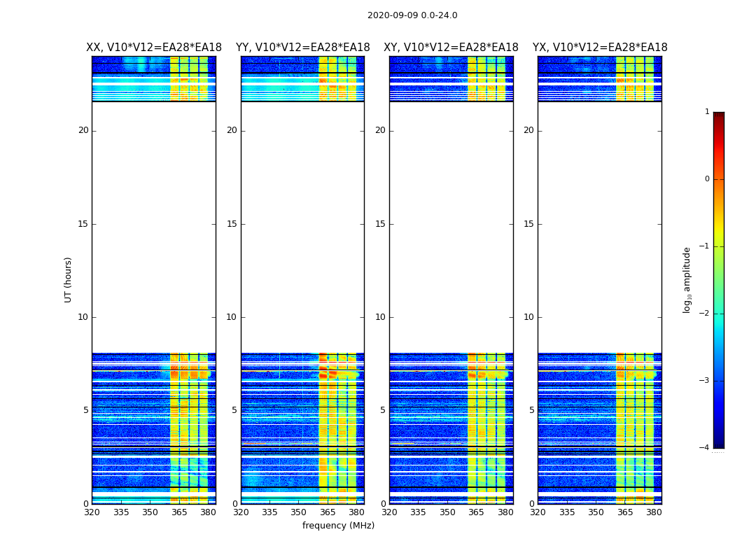The height and width of the screenshot is (560, 735).
Task: Click the 15 hour tick on YX plot
Action: (x=528, y=223)
